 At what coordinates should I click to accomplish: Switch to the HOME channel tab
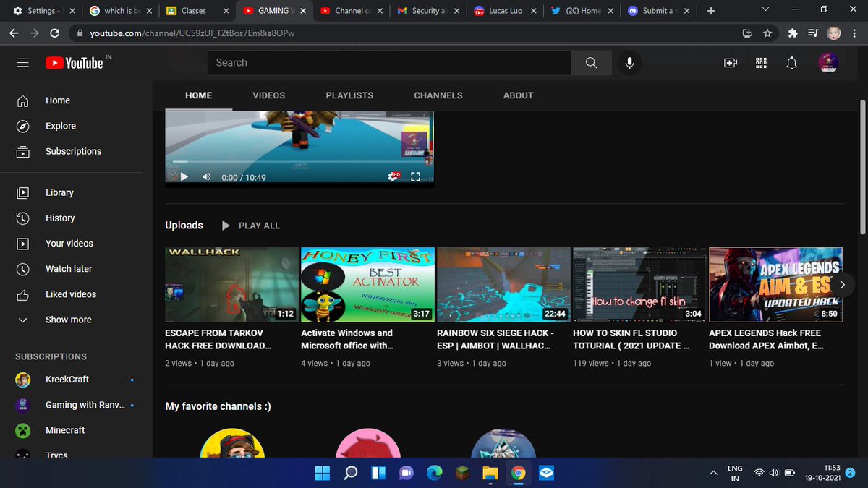[198, 95]
